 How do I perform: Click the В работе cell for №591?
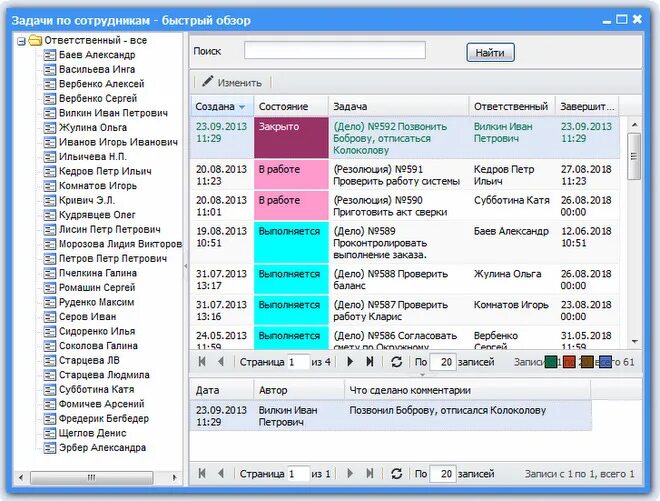[291, 175]
